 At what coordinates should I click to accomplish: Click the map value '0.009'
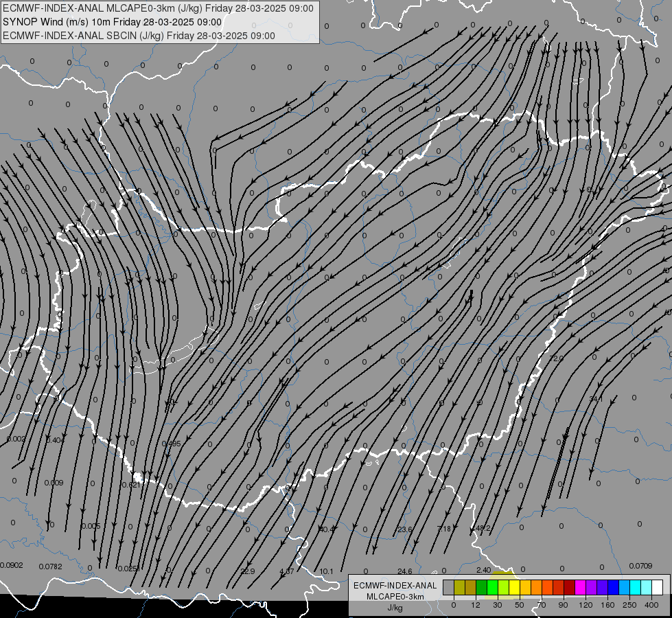(x=54, y=483)
